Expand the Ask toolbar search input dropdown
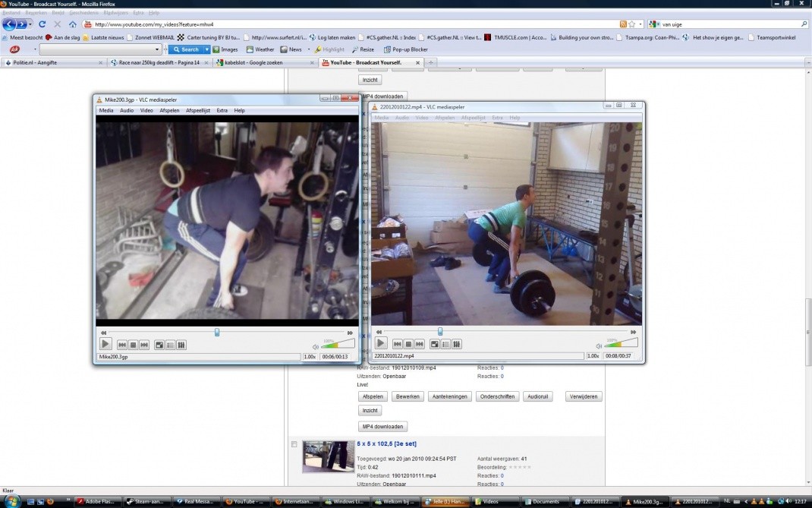This screenshot has width=812, height=508. 157,49
